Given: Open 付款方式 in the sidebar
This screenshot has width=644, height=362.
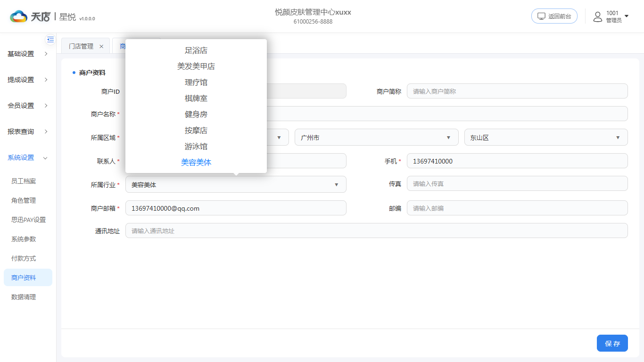Looking at the screenshot, I should click(28, 258).
